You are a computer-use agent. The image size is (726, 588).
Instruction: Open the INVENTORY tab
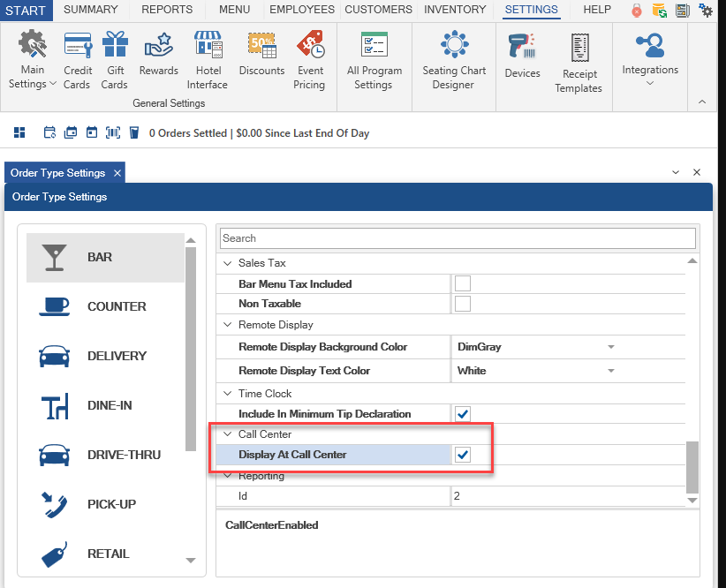tap(455, 10)
